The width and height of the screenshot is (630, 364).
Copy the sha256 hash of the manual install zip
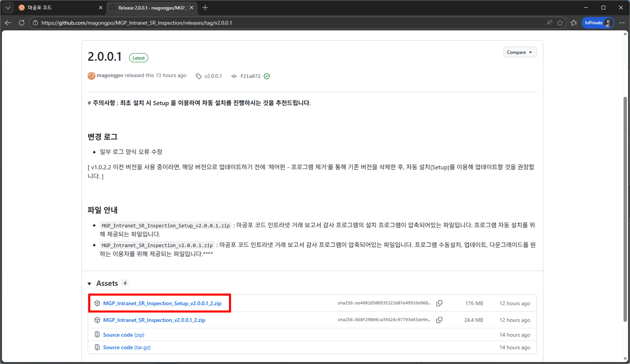coord(439,320)
